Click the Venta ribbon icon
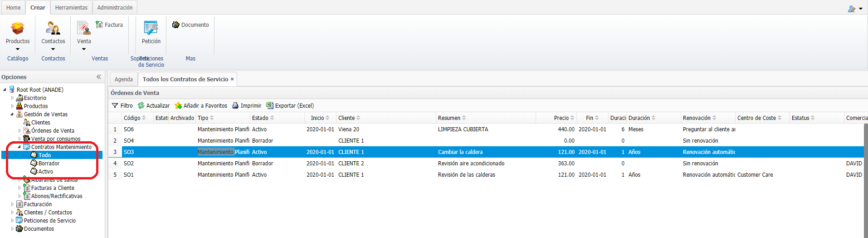Image resolution: width=868 pixels, height=238 pixels. 84,28
